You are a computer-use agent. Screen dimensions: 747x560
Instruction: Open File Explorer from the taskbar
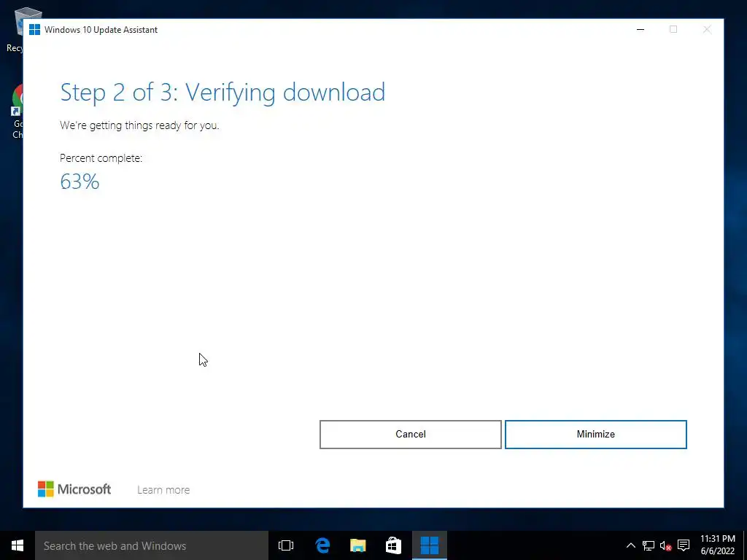[x=357, y=545]
